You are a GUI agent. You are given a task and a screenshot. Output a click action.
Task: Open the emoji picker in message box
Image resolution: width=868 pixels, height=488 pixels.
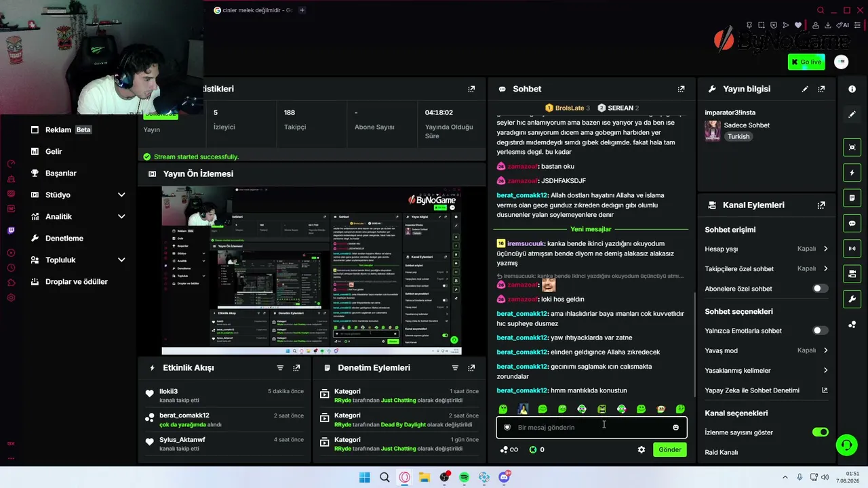click(675, 427)
